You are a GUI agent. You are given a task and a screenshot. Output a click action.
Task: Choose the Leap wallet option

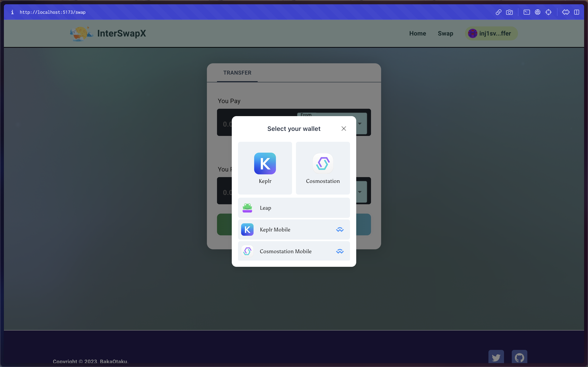pos(294,208)
